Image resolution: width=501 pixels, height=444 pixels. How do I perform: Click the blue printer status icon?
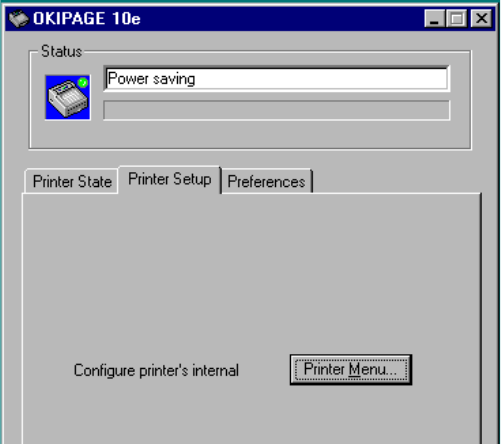pyautogui.click(x=68, y=97)
